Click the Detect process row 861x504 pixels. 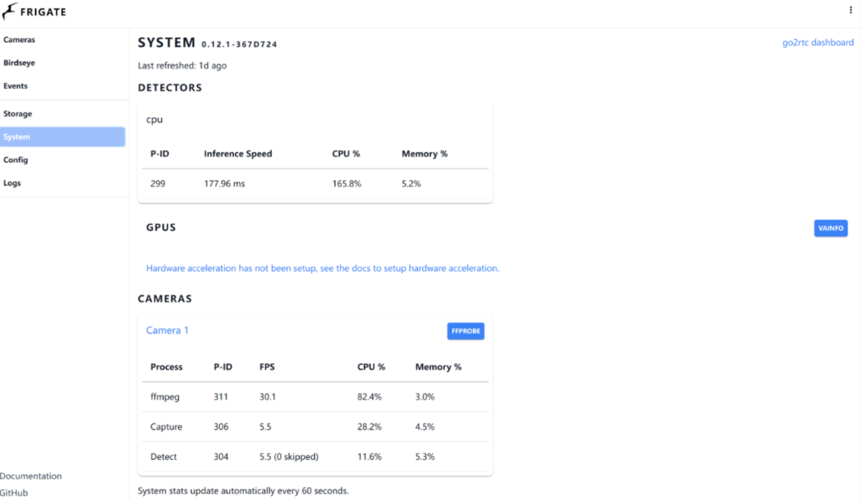click(x=315, y=457)
